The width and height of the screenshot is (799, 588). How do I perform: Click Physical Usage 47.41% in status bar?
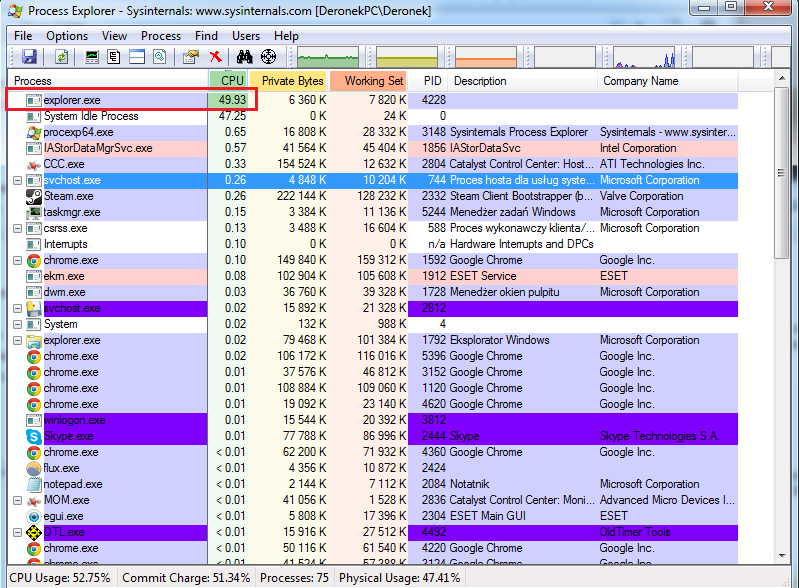pos(400,578)
